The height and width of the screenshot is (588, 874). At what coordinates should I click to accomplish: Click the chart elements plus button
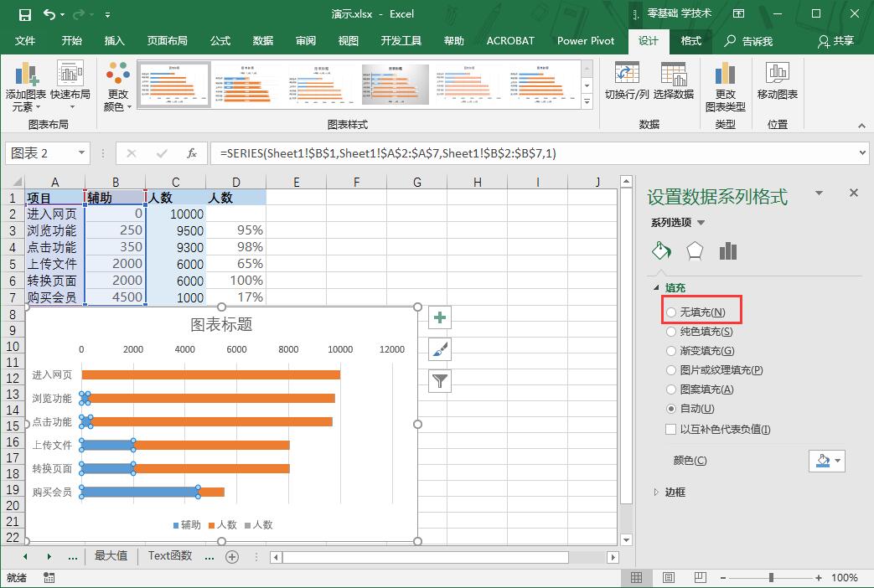tap(440, 317)
